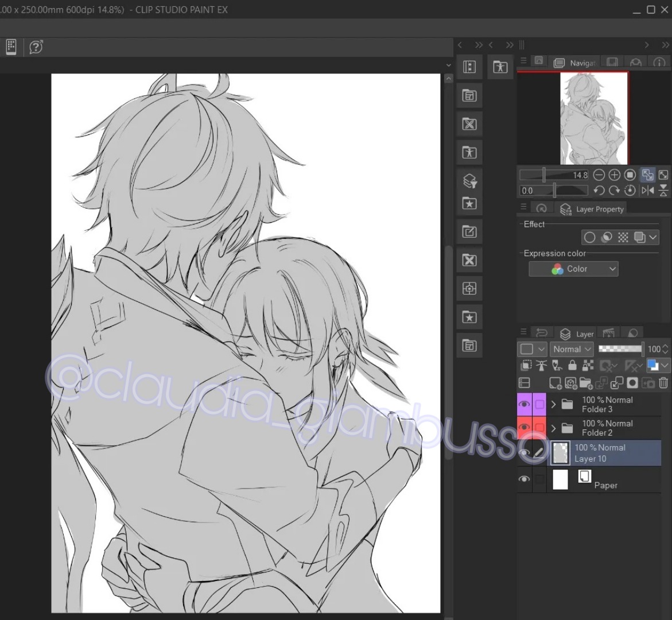Click the zoom in button in Navigator
This screenshot has width=672, height=620.
(x=615, y=175)
